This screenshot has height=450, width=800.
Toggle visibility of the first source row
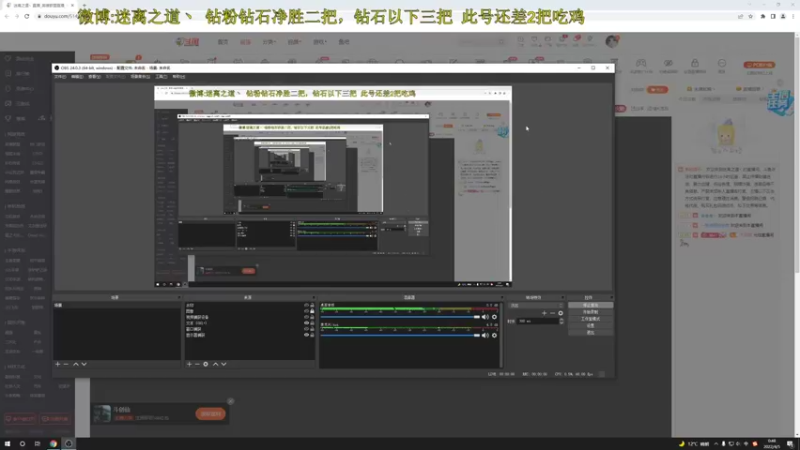coord(307,305)
